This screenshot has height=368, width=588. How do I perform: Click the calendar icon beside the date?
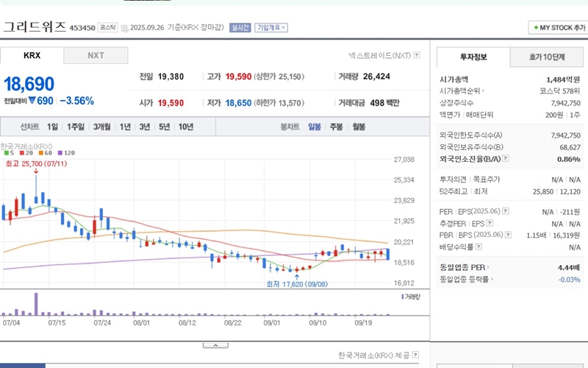click(x=124, y=28)
